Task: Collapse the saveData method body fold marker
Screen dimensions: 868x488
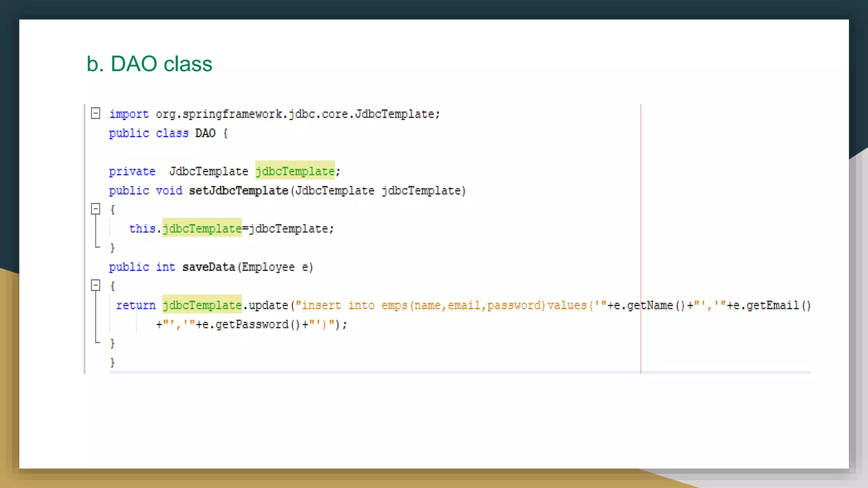Action: [95, 286]
